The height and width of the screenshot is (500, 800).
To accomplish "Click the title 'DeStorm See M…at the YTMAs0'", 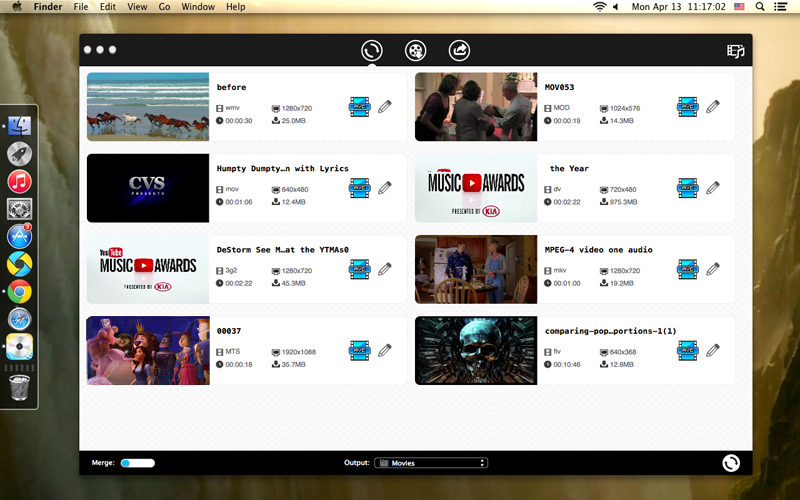I will [x=283, y=249].
